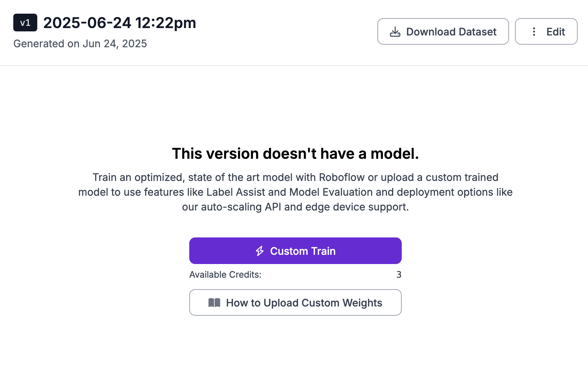Click the heading This version doesn't have a model
This screenshot has width=588, height=370.
tap(295, 154)
